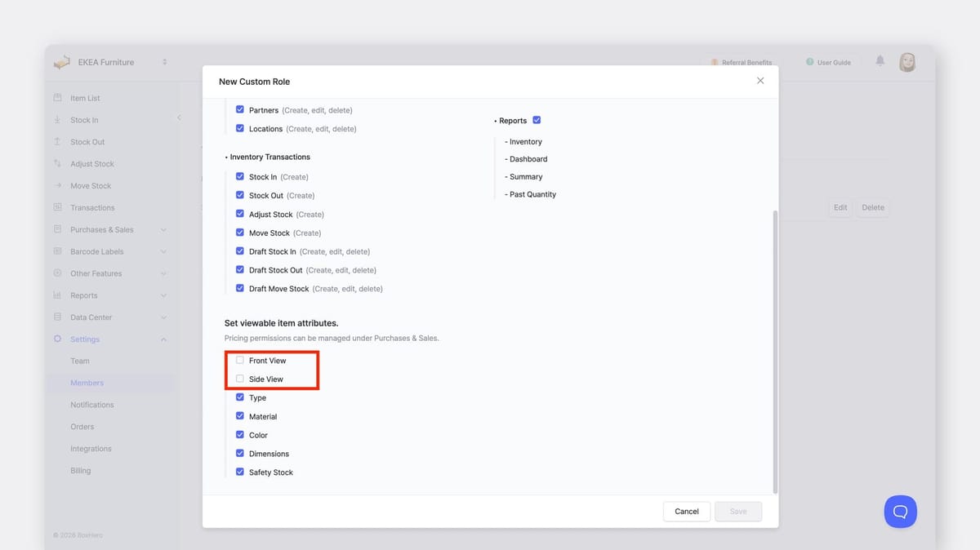Expand the Barcode Labels submenu

163,252
